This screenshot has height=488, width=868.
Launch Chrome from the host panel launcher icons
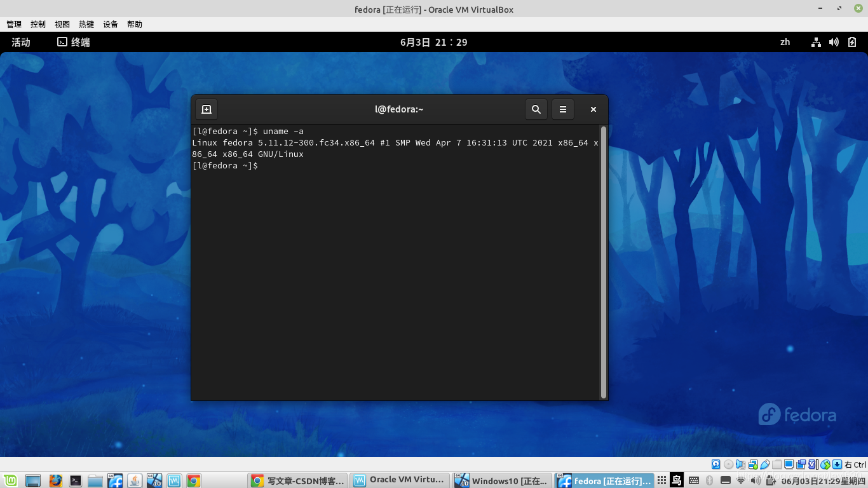[194, 480]
